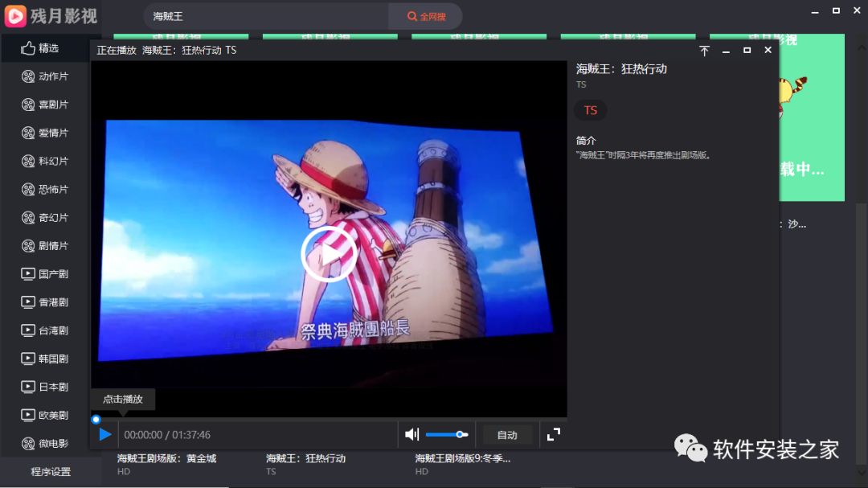868x488 pixels.
Task: Click the main window vertical scrollbar
Action: pos(862,332)
